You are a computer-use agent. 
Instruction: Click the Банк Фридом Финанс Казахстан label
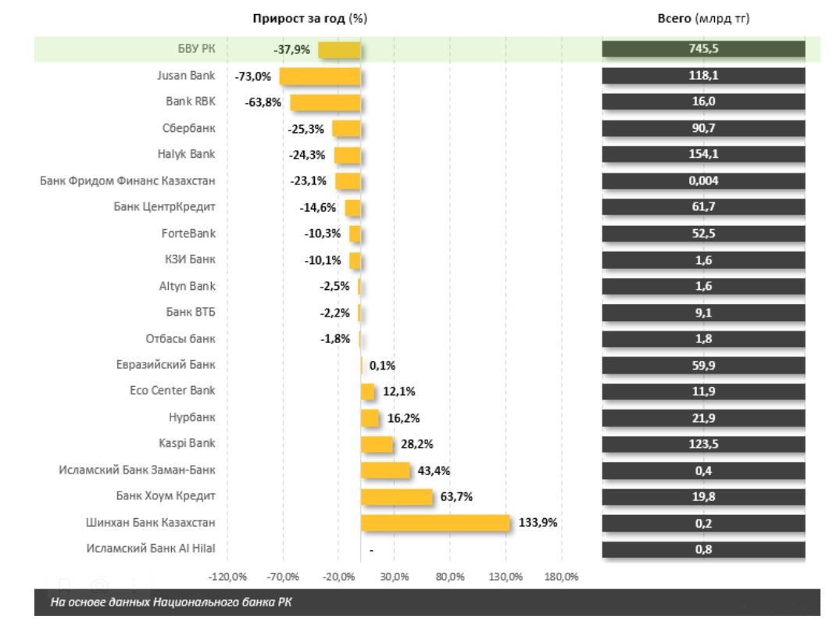coord(127,181)
